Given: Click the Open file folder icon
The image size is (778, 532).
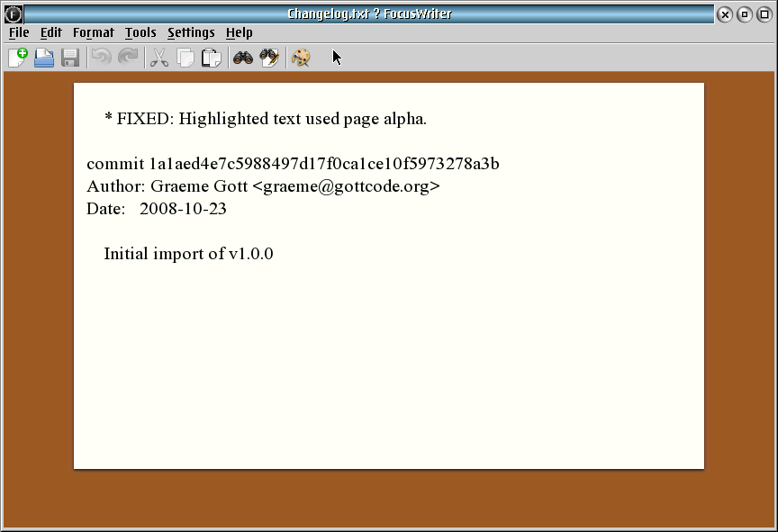Looking at the screenshot, I should click(44, 59).
